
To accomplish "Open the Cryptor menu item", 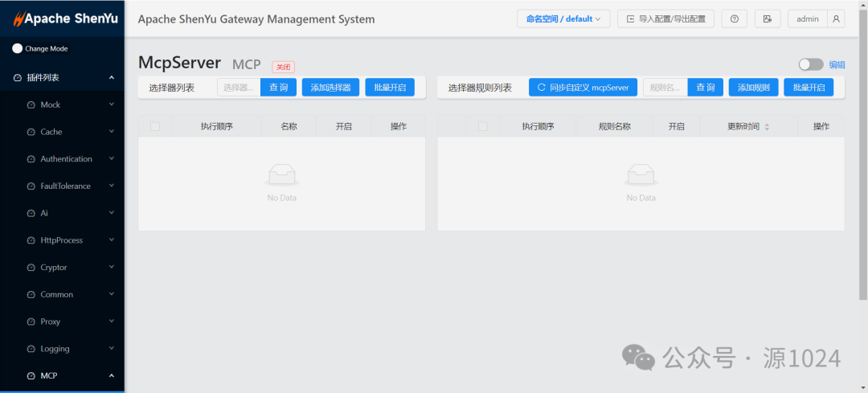I will pos(62,268).
